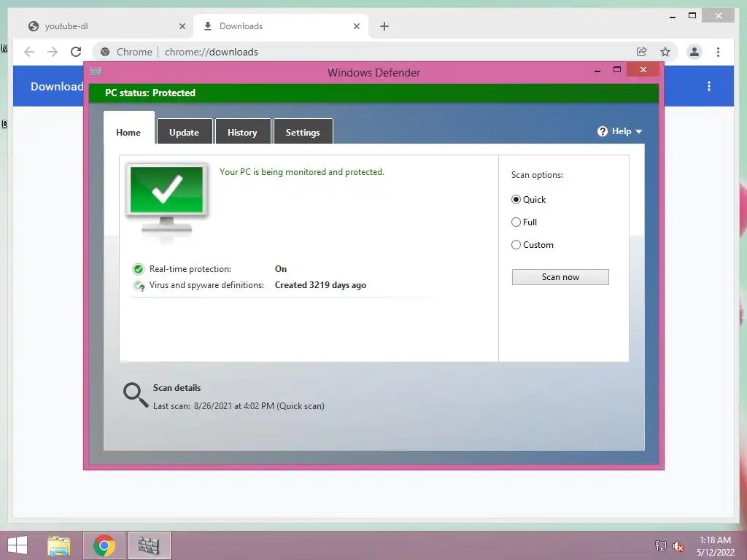Viewport: 747px width, 560px height.
Task: Click the 'Created 3219 days ago' text
Action: point(321,285)
